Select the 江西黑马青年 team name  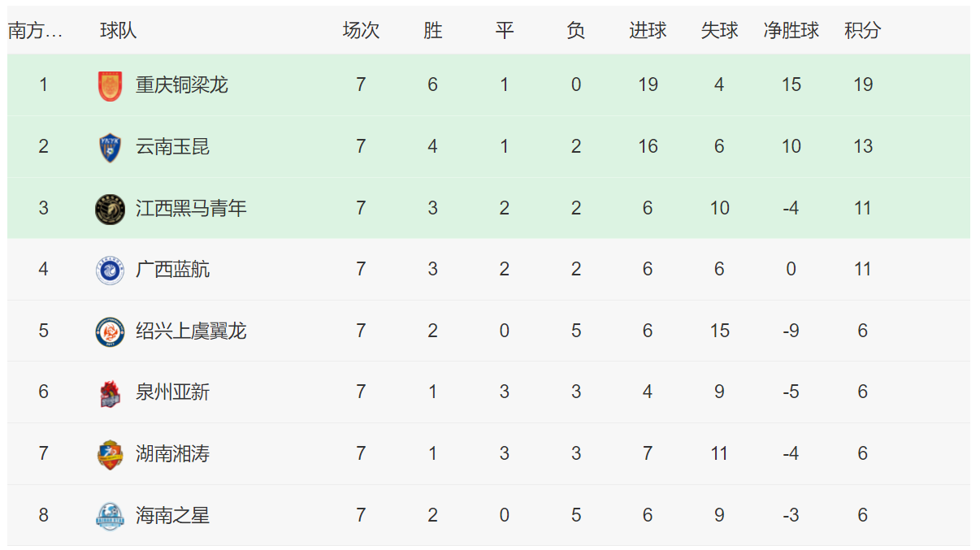(191, 209)
